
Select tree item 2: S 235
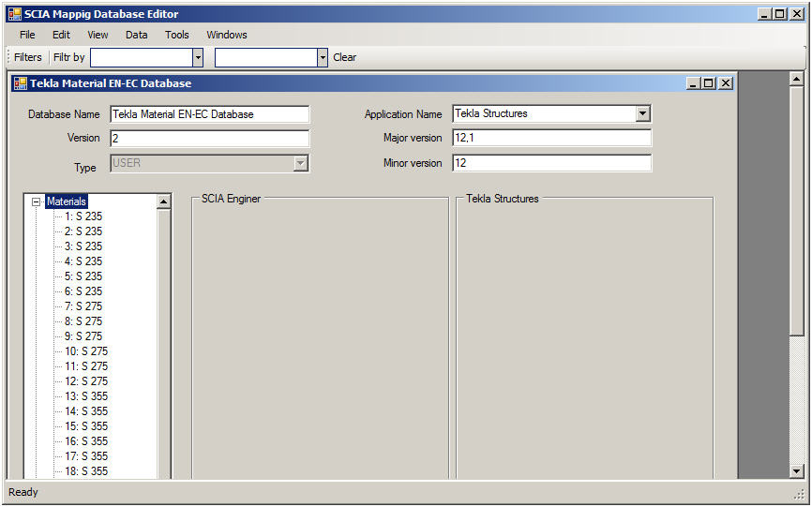coord(83,231)
